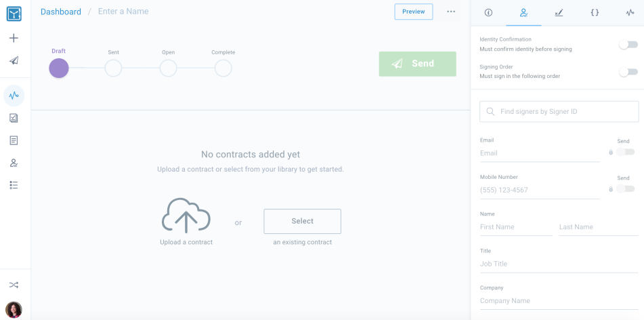Open the bulleted list icon in sidebar
This screenshot has height=320, width=644.
tap(14, 185)
